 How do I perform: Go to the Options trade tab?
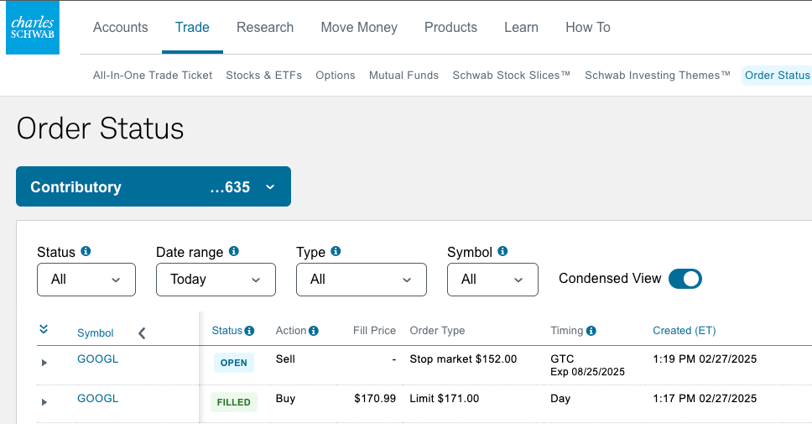click(x=335, y=75)
